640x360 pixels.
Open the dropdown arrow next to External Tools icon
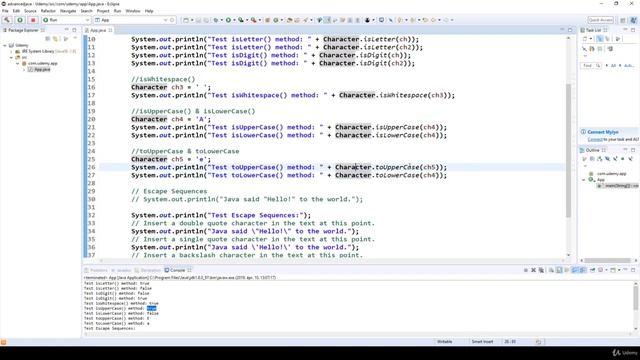259,20
